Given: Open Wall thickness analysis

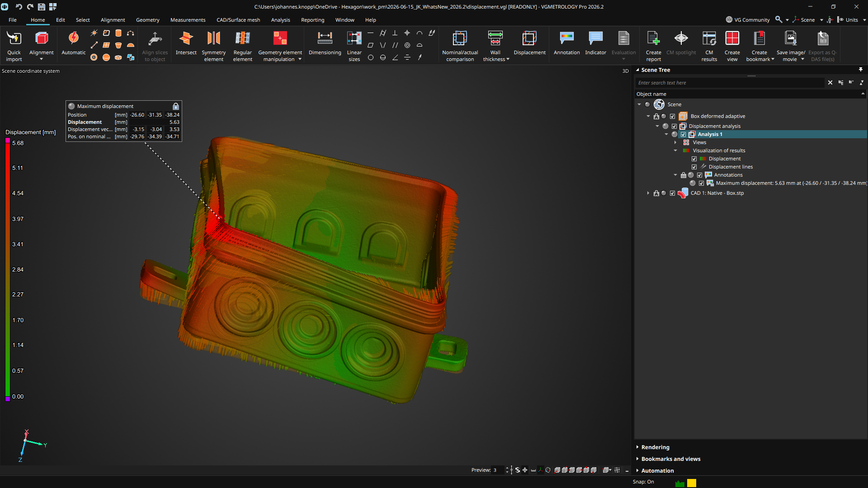Looking at the screenshot, I should (x=495, y=46).
